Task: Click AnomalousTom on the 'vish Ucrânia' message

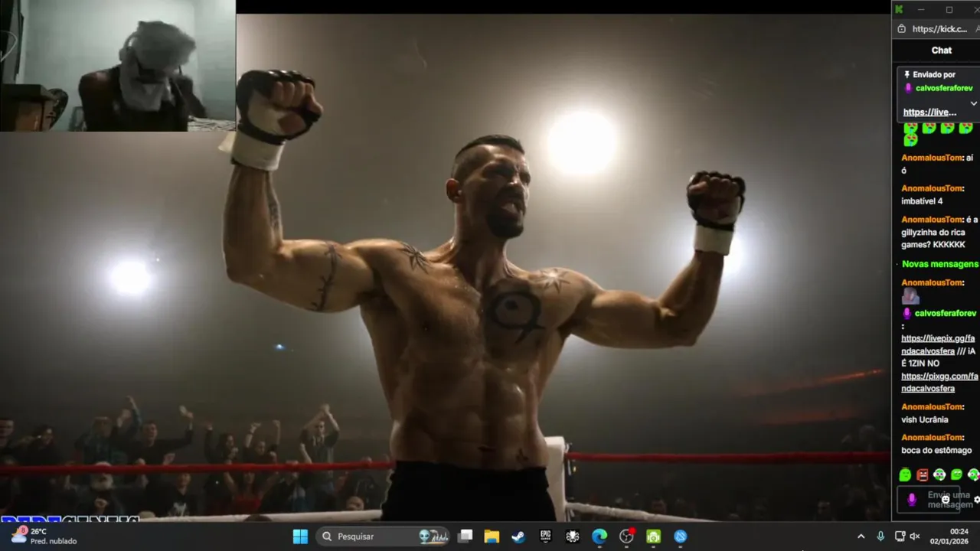Action: (x=933, y=407)
